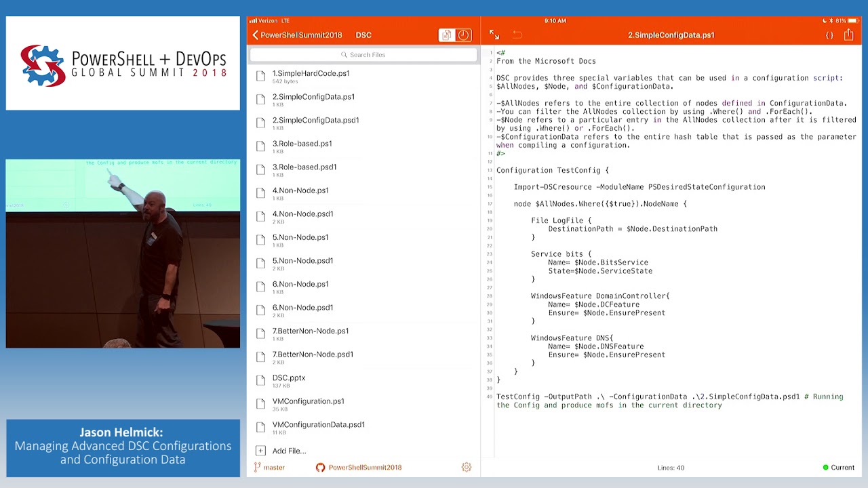Open repository settings gear
The image size is (868, 488).
[467, 468]
